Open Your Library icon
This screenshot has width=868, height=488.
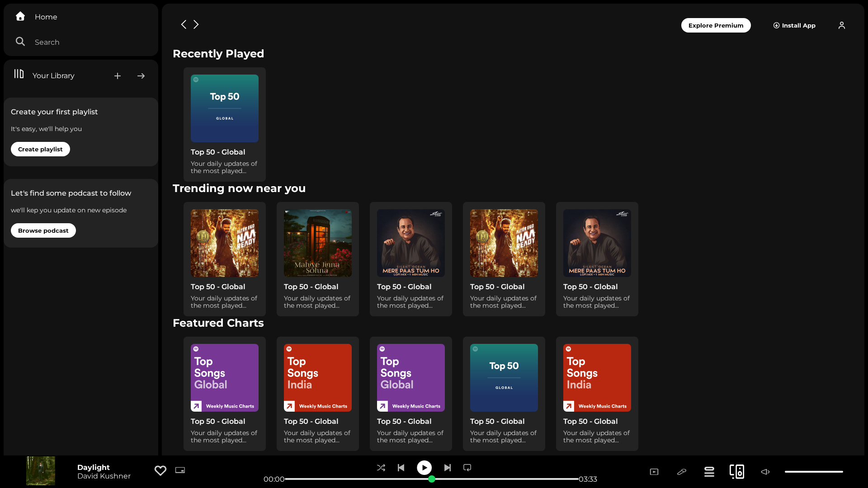coord(19,74)
